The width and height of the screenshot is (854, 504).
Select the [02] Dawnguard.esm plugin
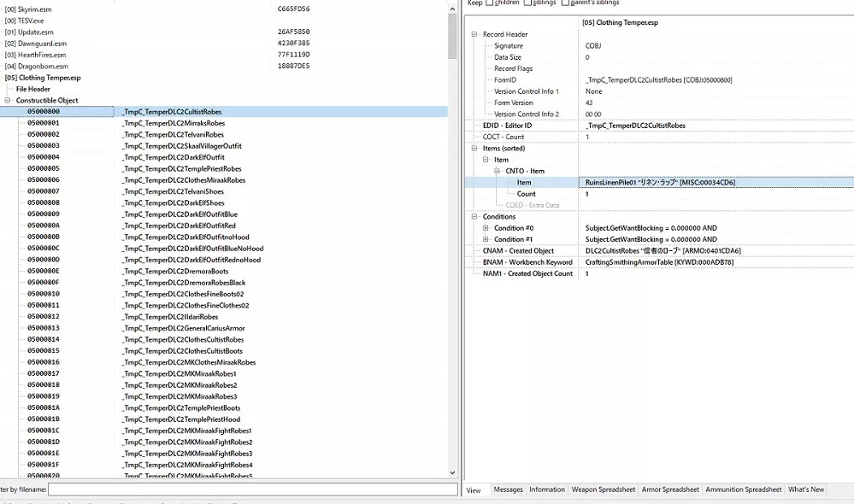tap(35, 44)
